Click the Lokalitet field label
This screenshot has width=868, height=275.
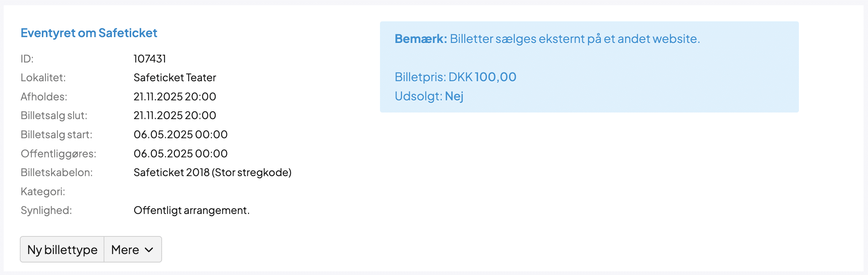pyautogui.click(x=43, y=78)
